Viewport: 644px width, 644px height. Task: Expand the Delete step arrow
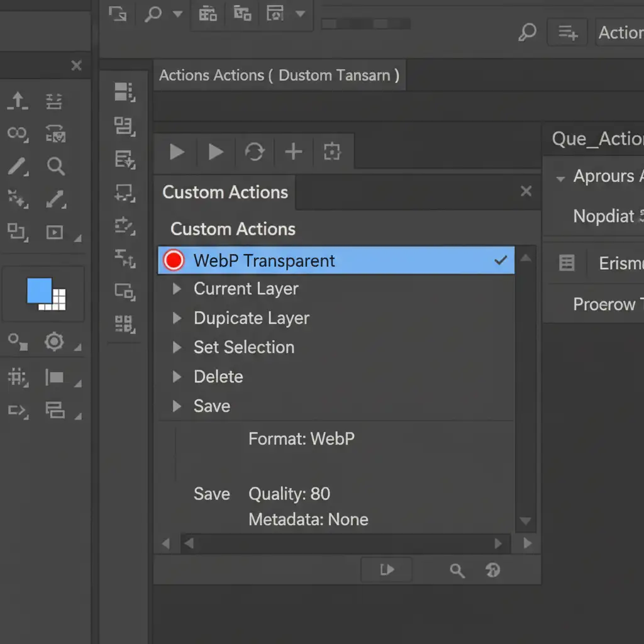pyautogui.click(x=177, y=377)
